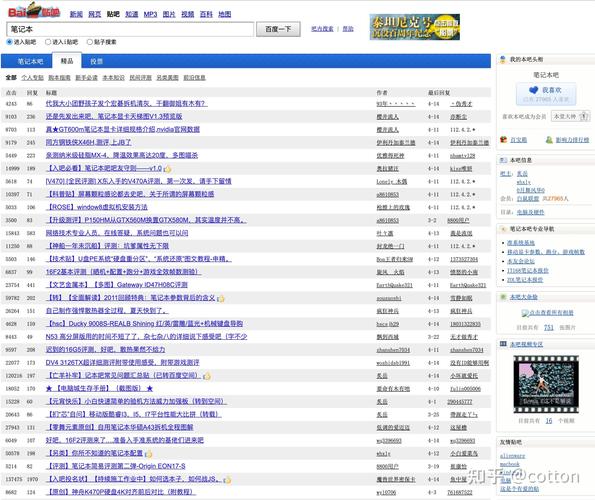Screen dimensions: 595x500
Task: Open the 电脑及硬件 directory link
Action: [530, 212]
